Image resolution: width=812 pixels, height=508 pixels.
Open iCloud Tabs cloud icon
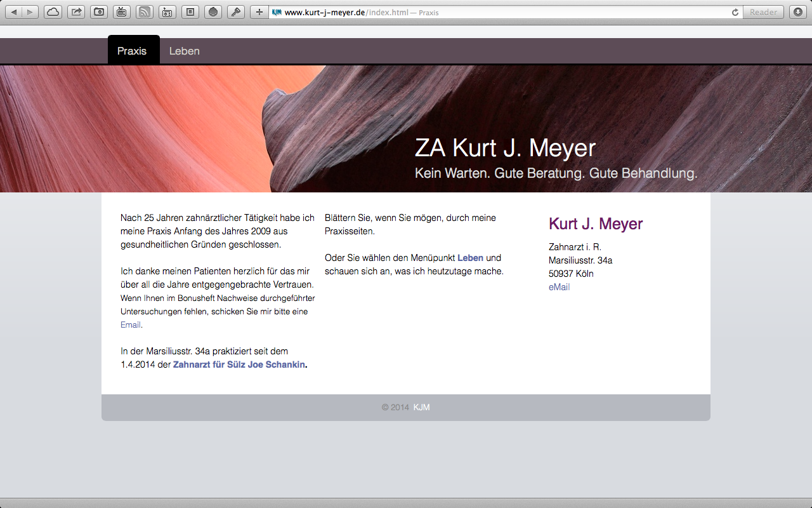(x=53, y=12)
